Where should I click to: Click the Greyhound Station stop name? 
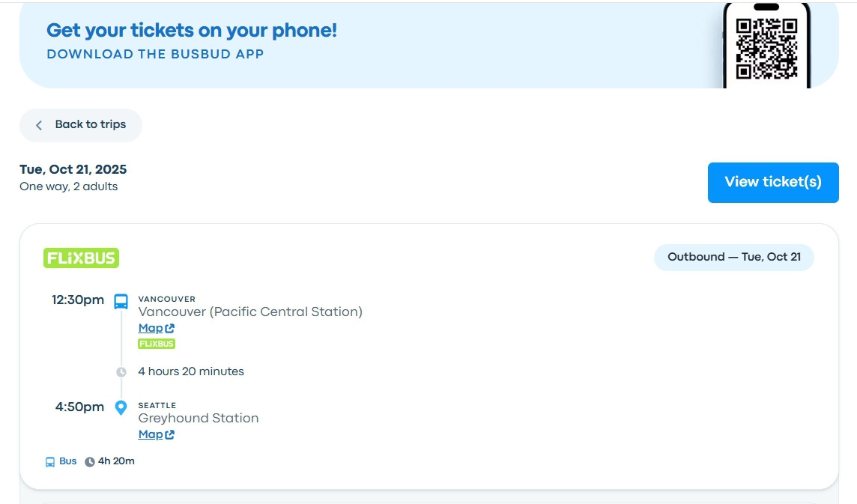199,418
